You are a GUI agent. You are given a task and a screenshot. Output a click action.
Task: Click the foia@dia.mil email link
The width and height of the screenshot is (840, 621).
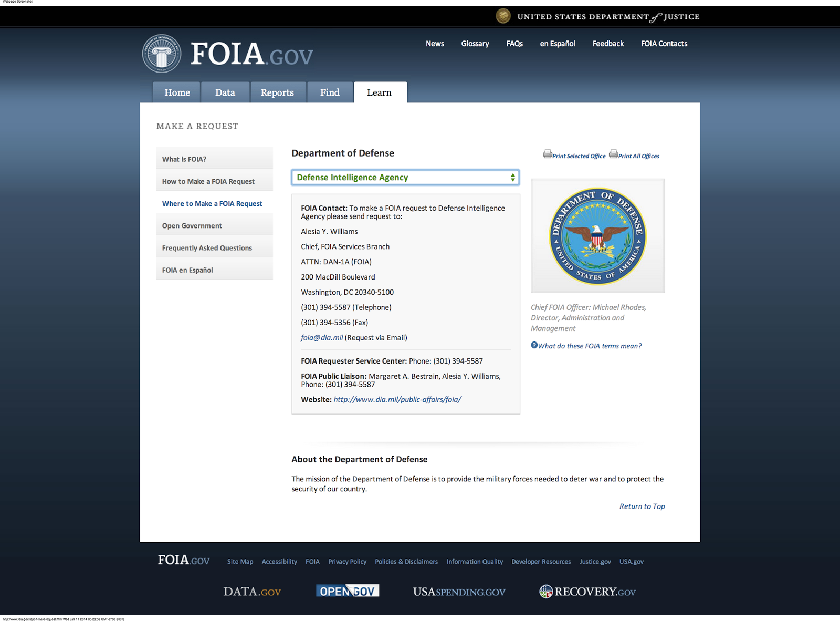coord(322,338)
